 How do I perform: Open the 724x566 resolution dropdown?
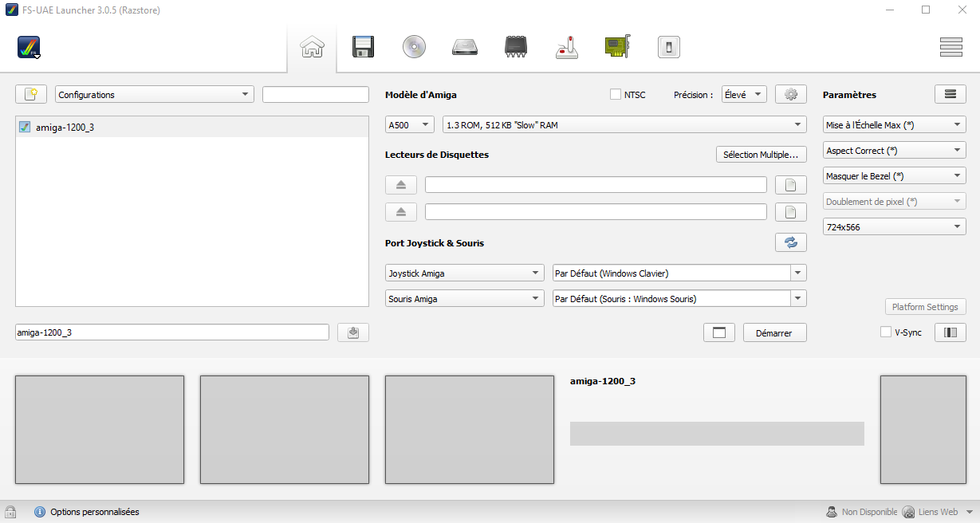pos(895,226)
